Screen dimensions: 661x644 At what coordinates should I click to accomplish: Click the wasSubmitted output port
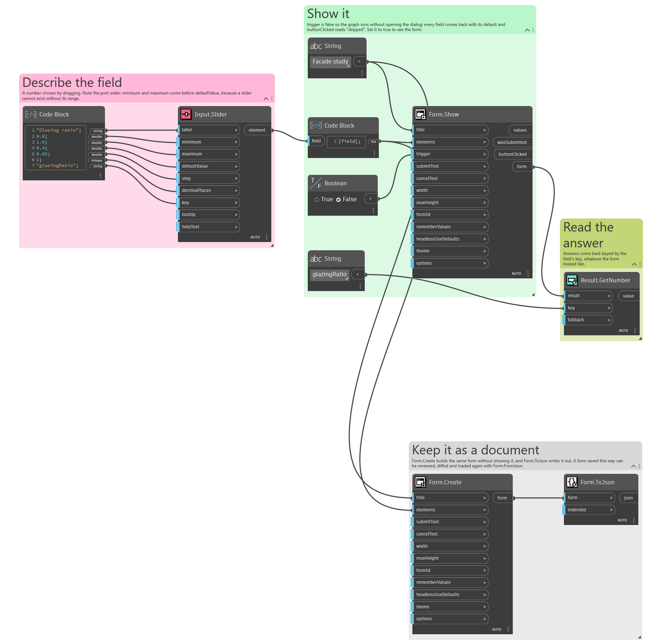click(512, 142)
